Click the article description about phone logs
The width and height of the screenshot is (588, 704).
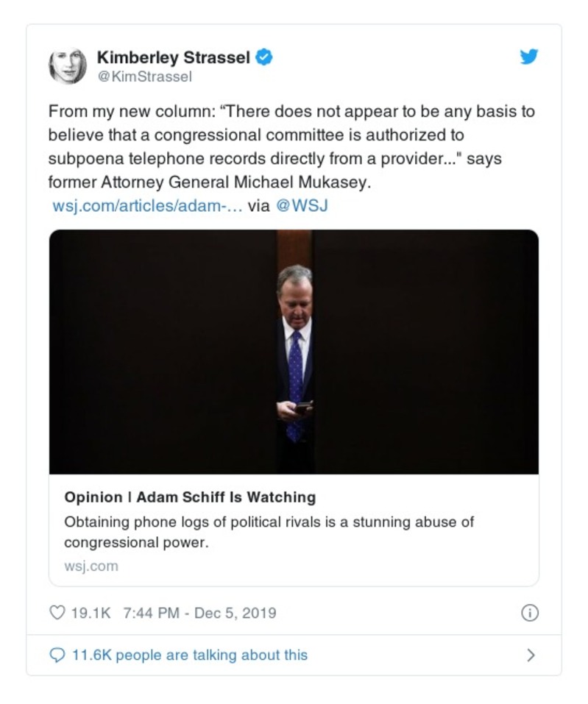point(269,532)
